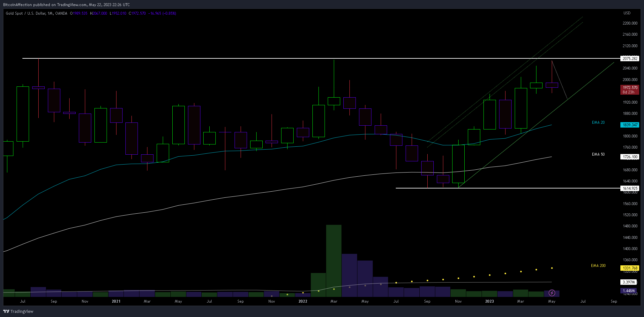The image size is (644, 317).
Task: Select the 2075.282 resistance price label
Action: (x=630, y=58)
